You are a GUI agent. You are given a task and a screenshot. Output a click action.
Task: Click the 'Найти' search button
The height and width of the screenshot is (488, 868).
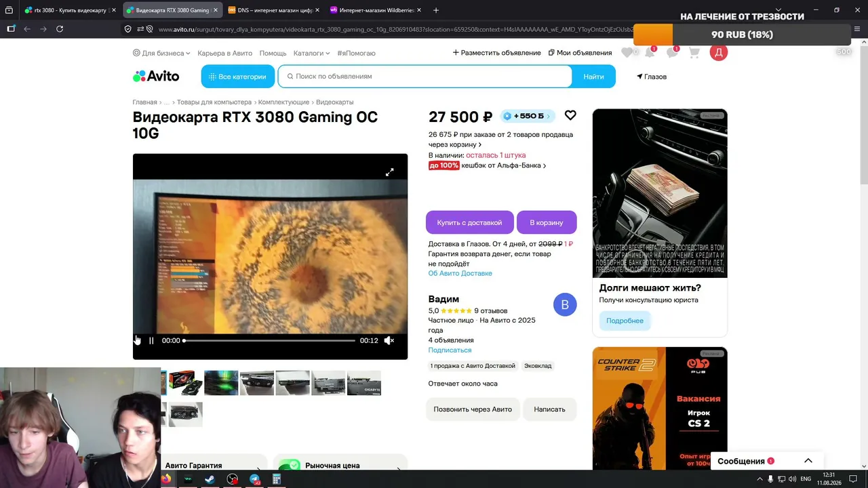(x=593, y=77)
